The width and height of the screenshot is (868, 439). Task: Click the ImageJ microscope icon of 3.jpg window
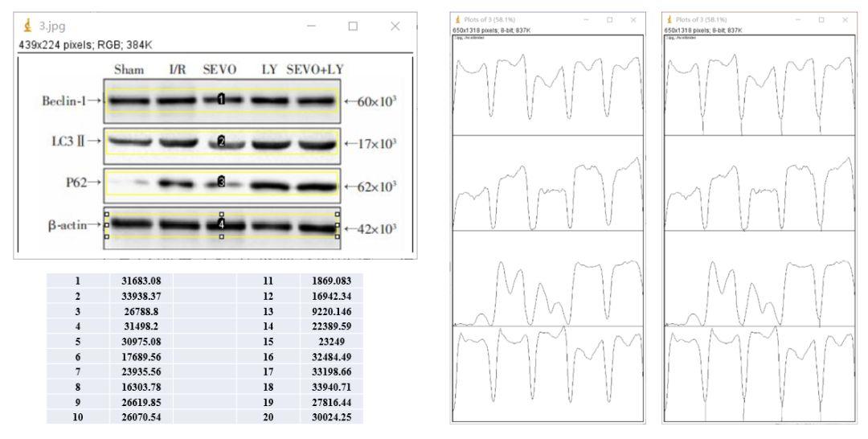tap(27, 26)
